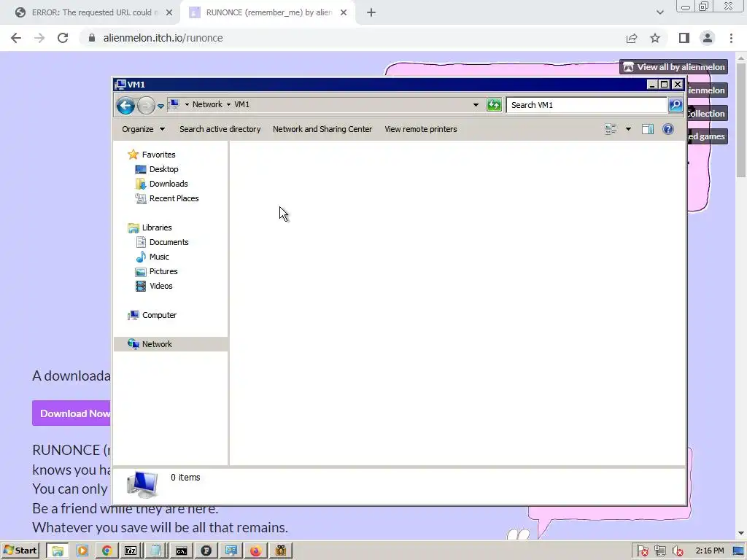The height and width of the screenshot is (560, 747).
Task: Click Chrome back button
Action: click(x=16, y=38)
